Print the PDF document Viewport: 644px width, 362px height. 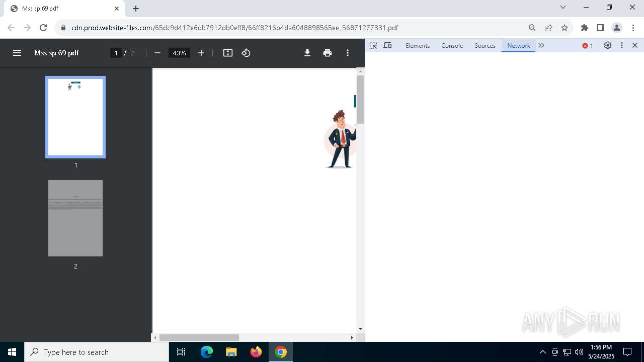[x=328, y=53]
